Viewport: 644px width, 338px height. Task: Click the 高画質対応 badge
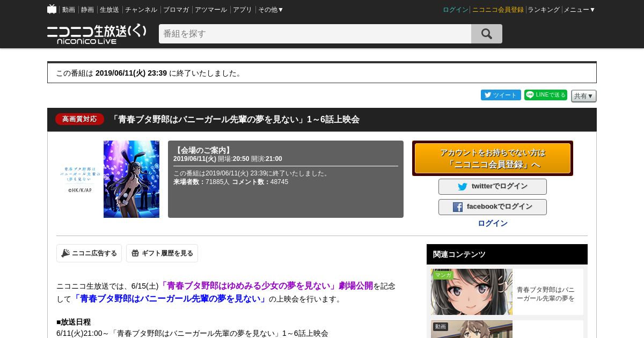tap(79, 119)
